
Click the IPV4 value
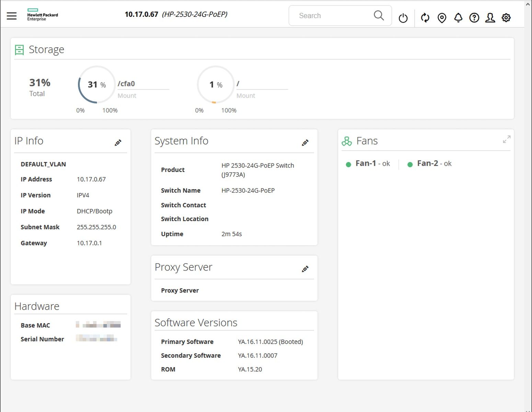coord(83,195)
